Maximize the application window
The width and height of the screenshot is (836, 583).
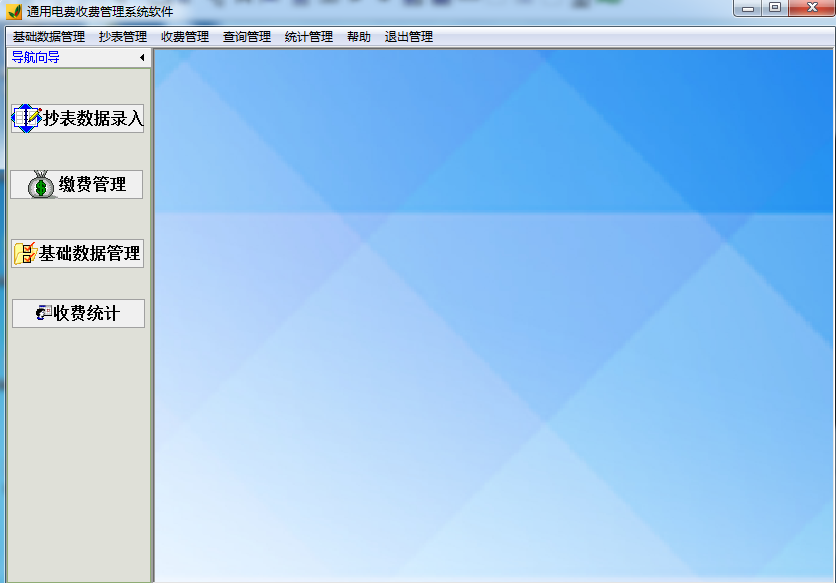(x=776, y=9)
